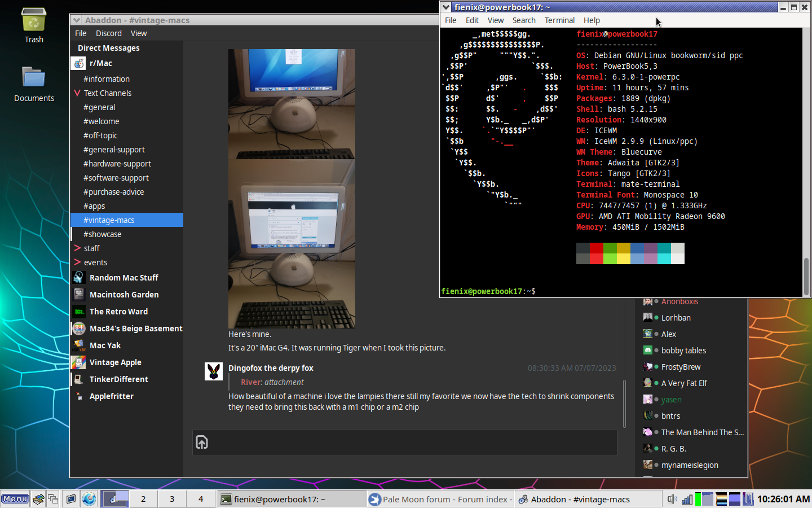Click Lorhban's avatar in member list
812x508 pixels.
648,318
